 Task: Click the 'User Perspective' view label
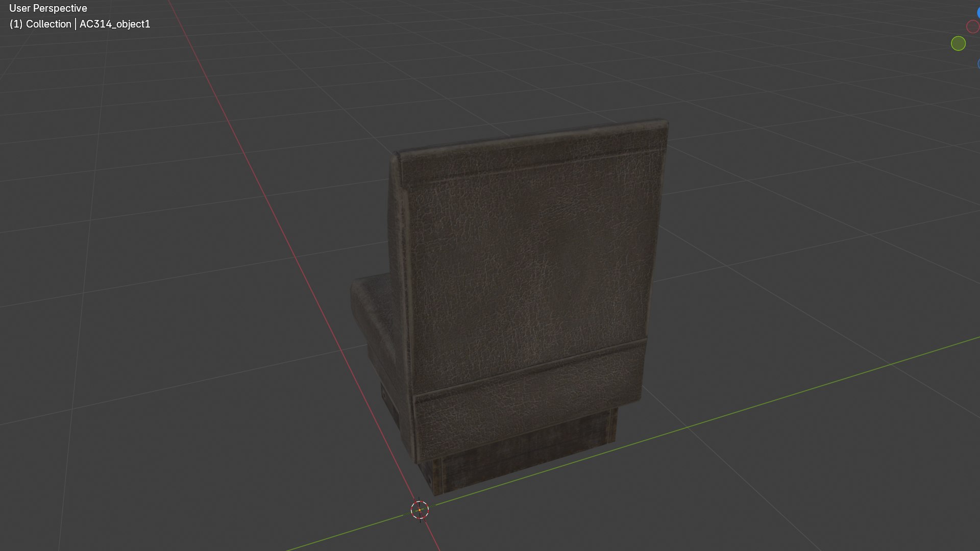(48, 8)
